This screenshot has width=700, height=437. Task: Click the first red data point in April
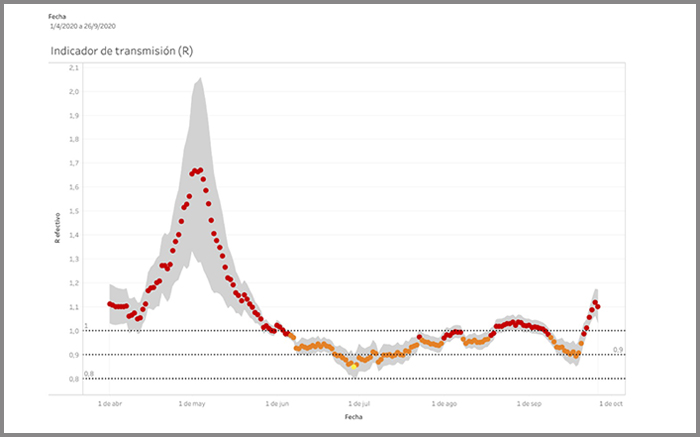(x=110, y=304)
